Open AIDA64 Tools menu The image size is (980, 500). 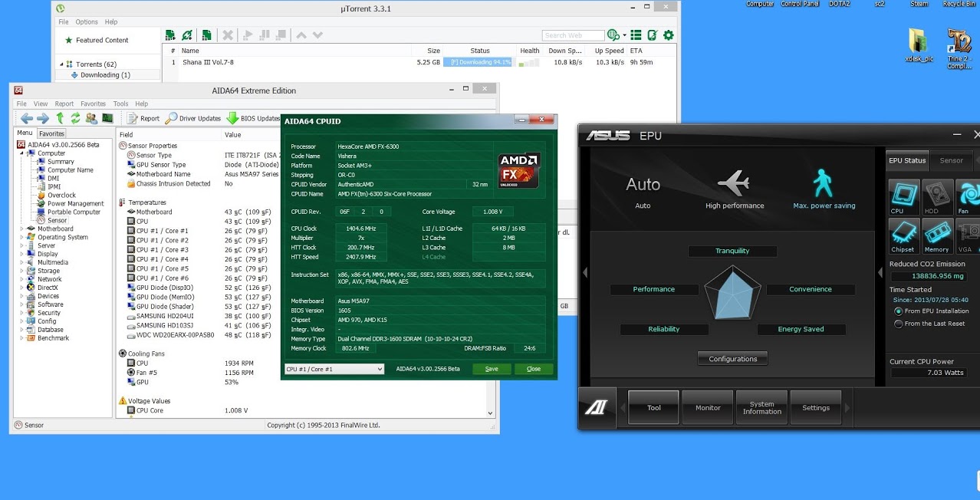point(121,104)
